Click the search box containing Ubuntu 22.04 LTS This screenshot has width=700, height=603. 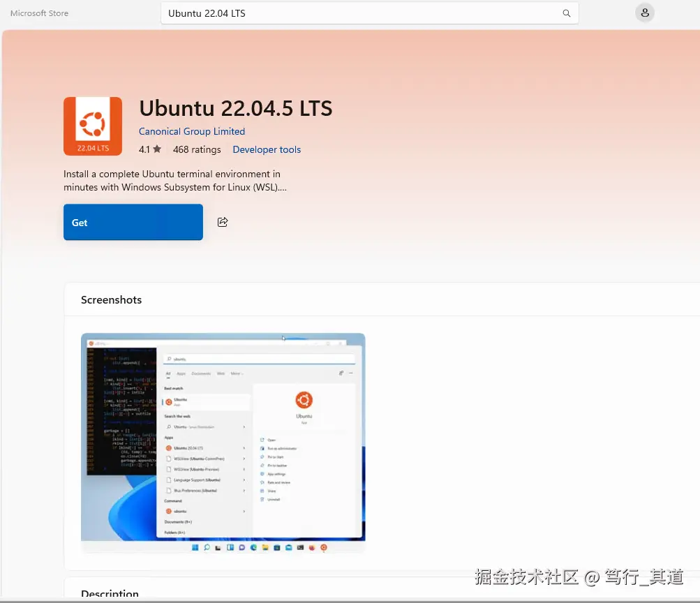(x=370, y=13)
